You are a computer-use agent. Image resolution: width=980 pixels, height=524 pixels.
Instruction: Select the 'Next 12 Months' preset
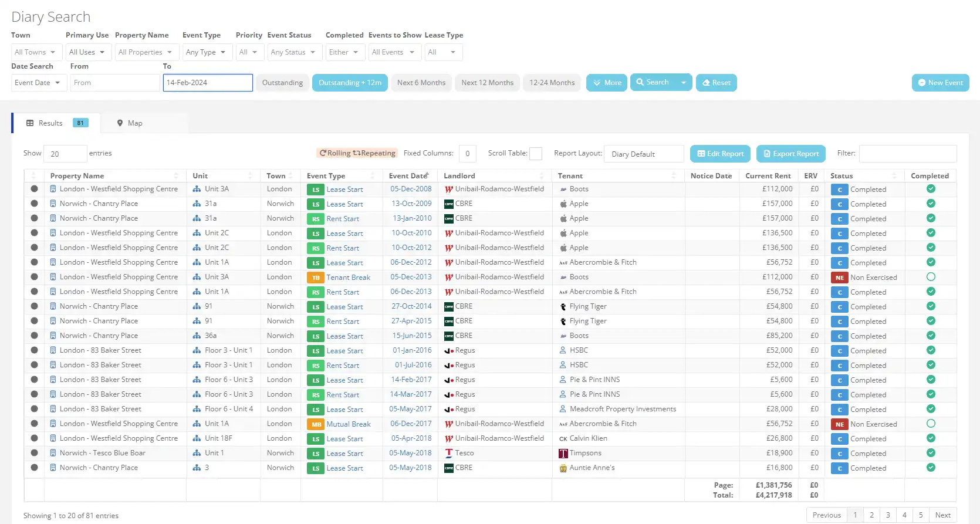point(487,83)
